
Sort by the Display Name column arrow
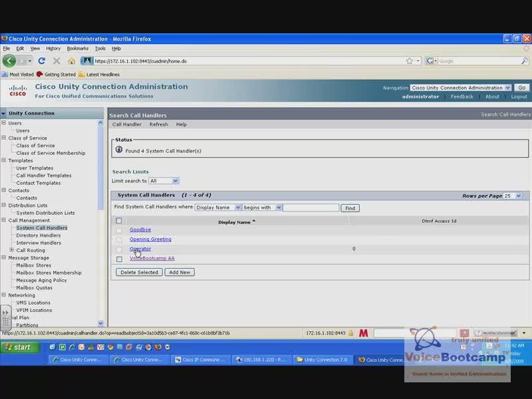254,221
